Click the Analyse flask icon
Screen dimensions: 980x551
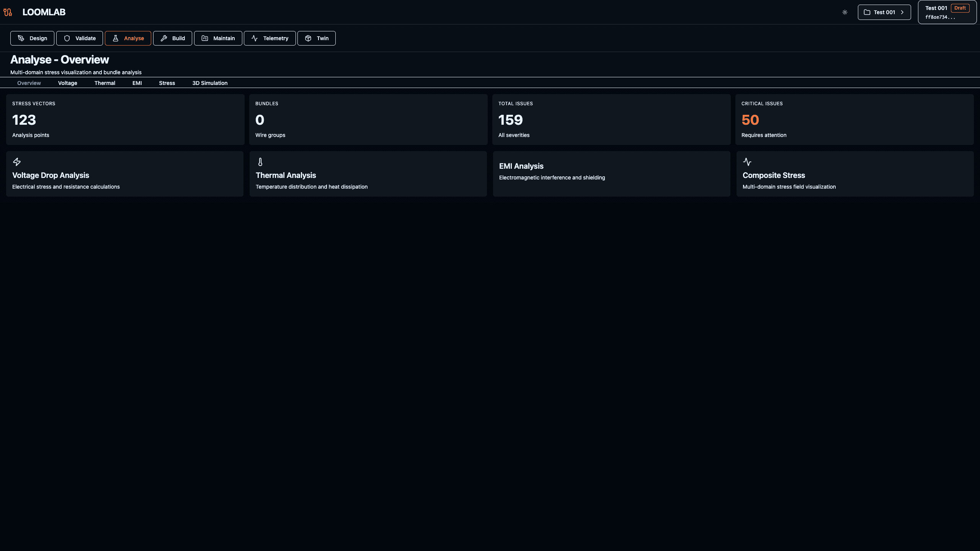point(116,38)
